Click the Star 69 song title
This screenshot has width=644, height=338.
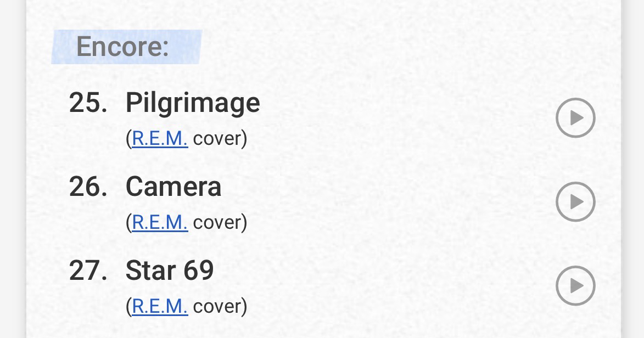pyautogui.click(x=170, y=271)
